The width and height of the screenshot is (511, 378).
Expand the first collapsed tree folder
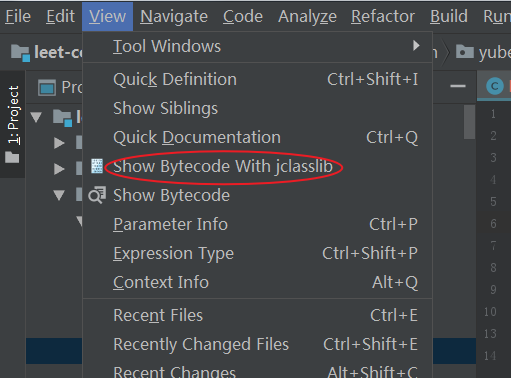tap(59, 143)
